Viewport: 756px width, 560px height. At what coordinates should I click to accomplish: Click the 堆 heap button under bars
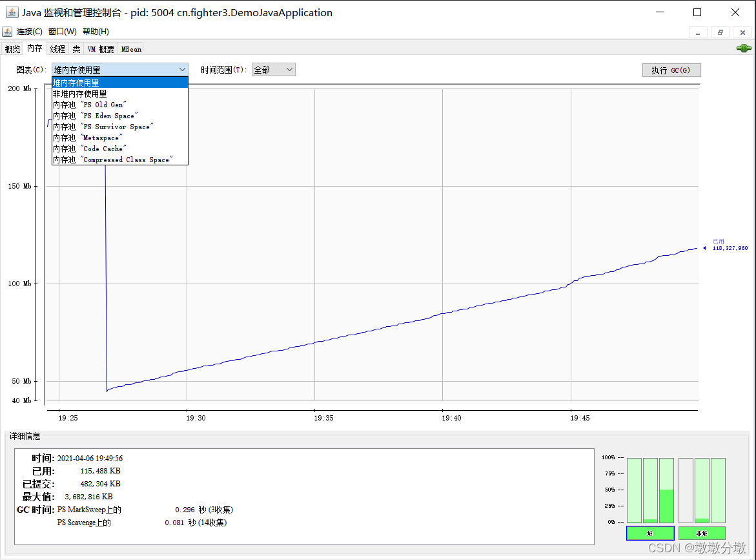click(x=650, y=533)
